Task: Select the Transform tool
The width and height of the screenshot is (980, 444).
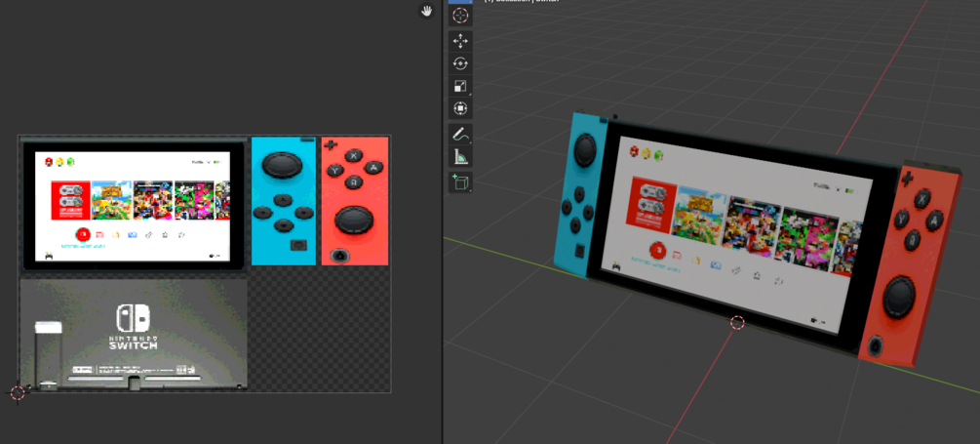Action: point(460,109)
